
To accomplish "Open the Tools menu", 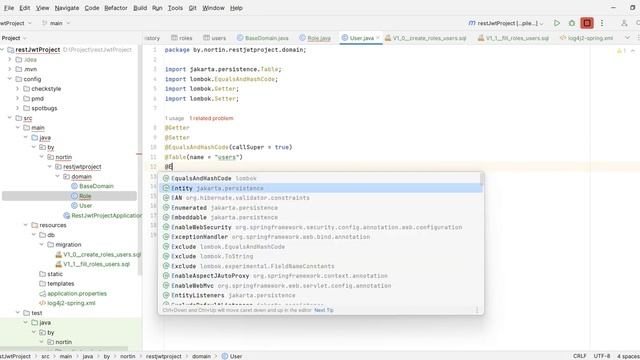I will pos(175,8).
